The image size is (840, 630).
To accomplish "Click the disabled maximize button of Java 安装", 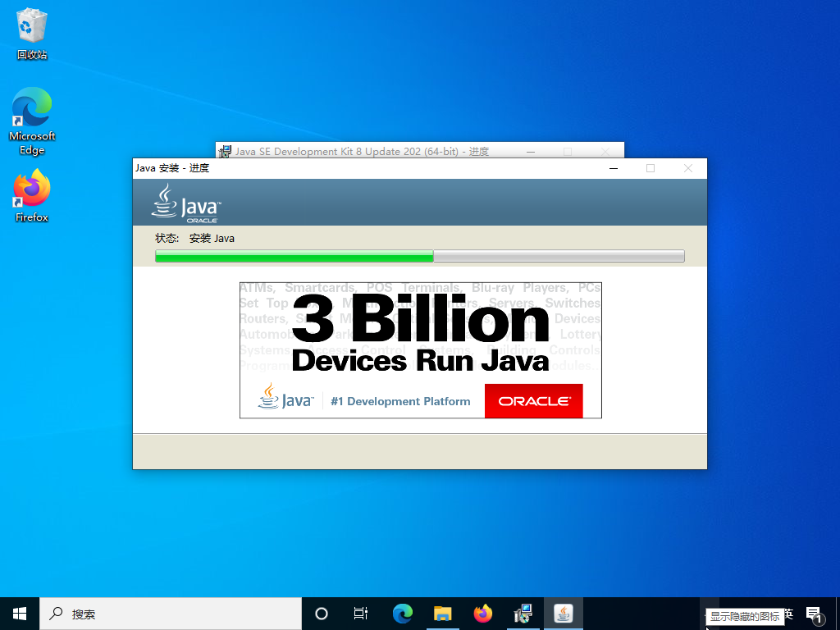I will click(x=651, y=168).
